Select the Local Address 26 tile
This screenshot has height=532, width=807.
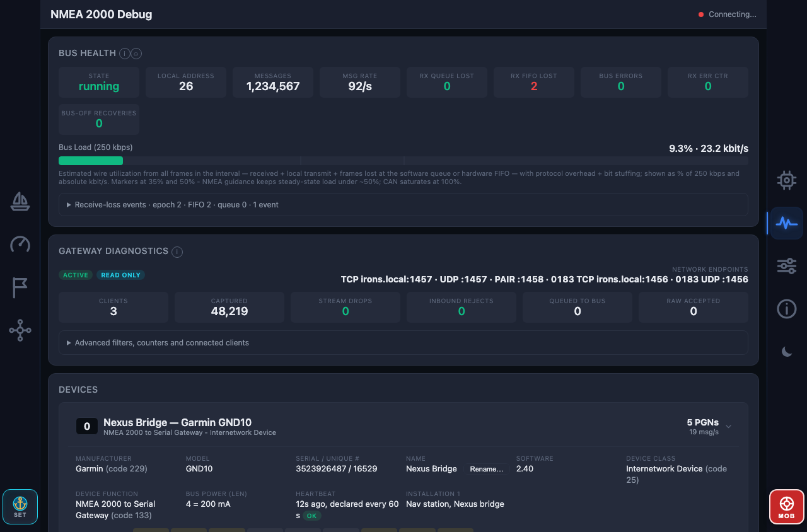186,82
